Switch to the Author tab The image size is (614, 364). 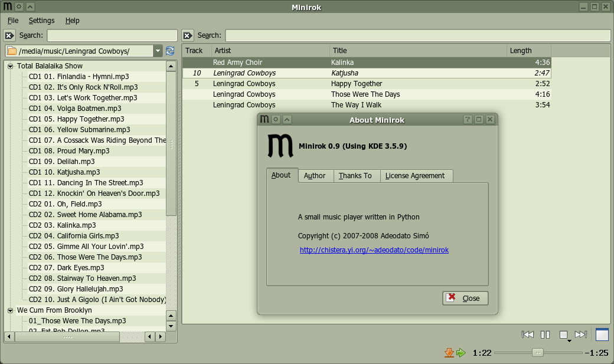[315, 176]
